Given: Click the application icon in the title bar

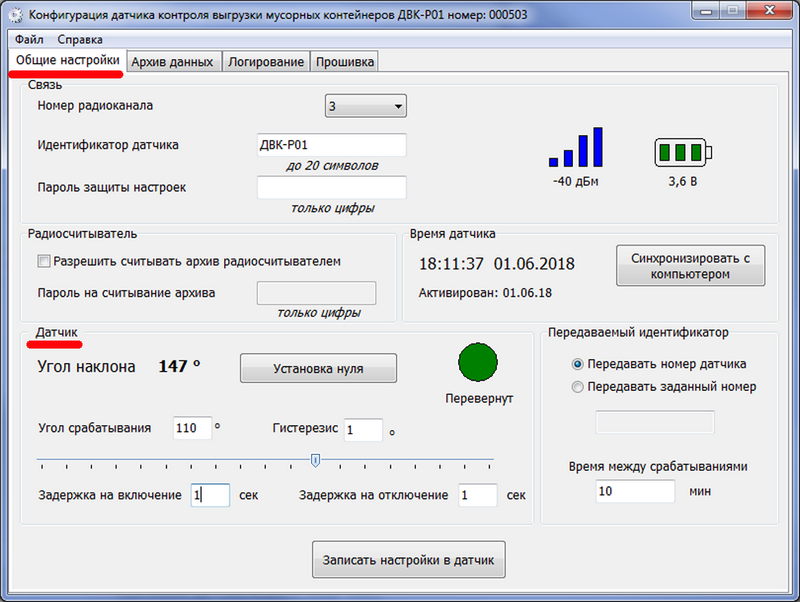Looking at the screenshot, I should point(16,15).
